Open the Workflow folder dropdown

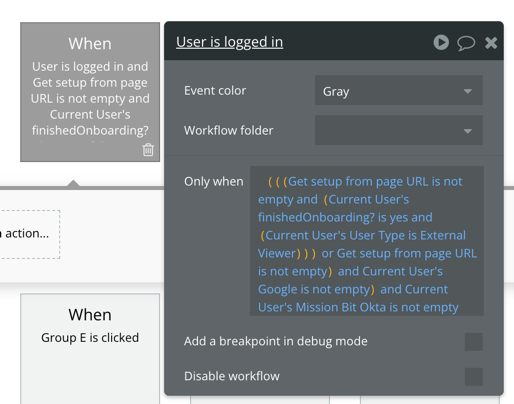click(x=399, y=130)
